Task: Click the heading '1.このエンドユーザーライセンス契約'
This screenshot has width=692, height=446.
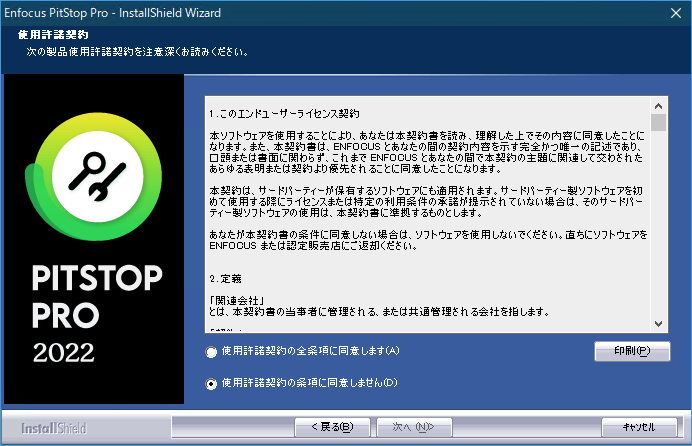Action: point(284,114)
